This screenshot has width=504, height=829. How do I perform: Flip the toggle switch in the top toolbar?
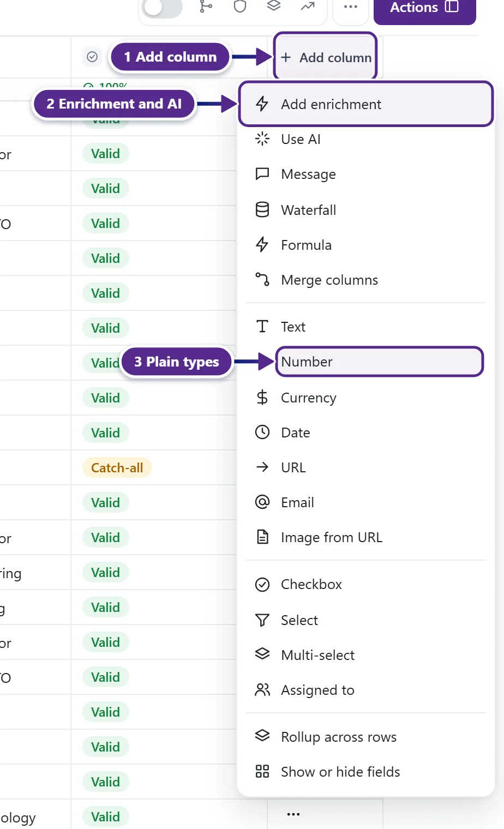click(162, 8)
